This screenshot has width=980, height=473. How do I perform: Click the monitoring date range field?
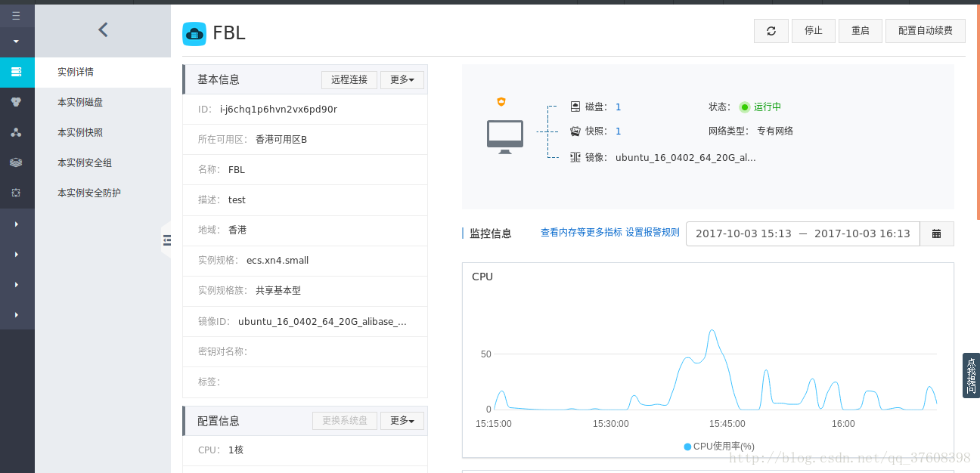pyautogui.click(x=802, y=233)
